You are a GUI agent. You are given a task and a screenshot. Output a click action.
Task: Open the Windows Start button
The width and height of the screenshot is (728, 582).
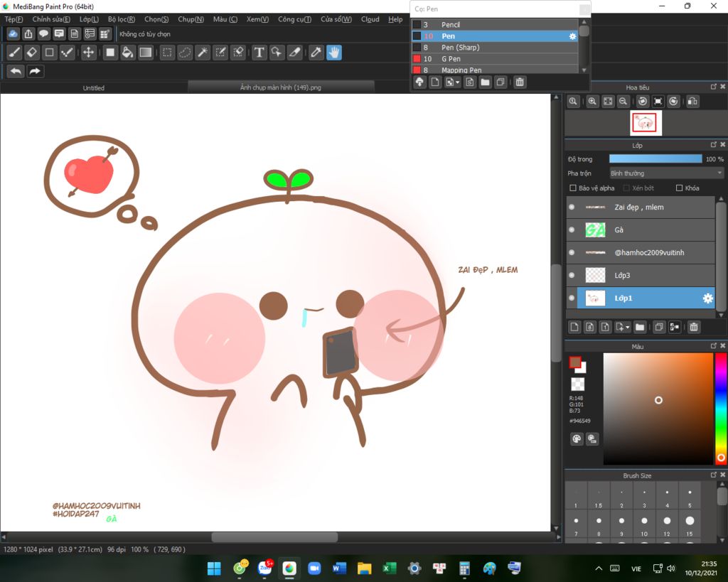click(x=214, y=568)
